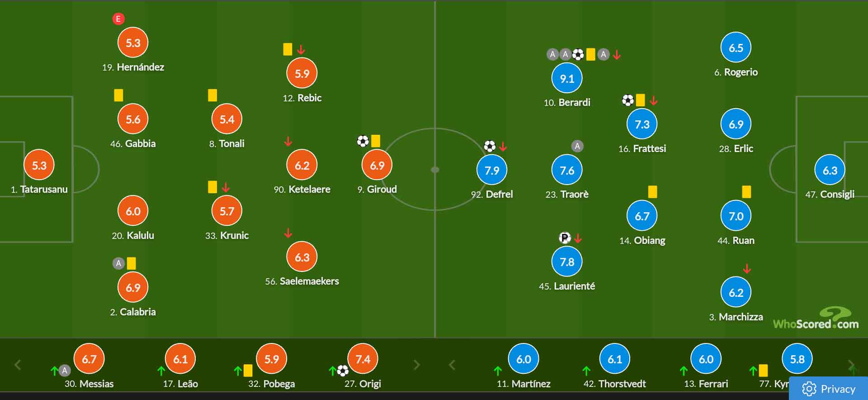Click the assist icon above Traorè

pos(577,146)
